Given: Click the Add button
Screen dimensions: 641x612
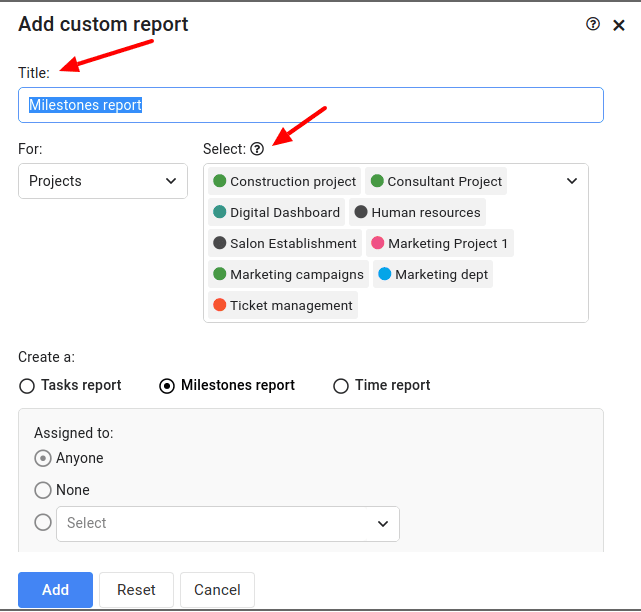Looking at the screenshot, I should coord(55,590).
